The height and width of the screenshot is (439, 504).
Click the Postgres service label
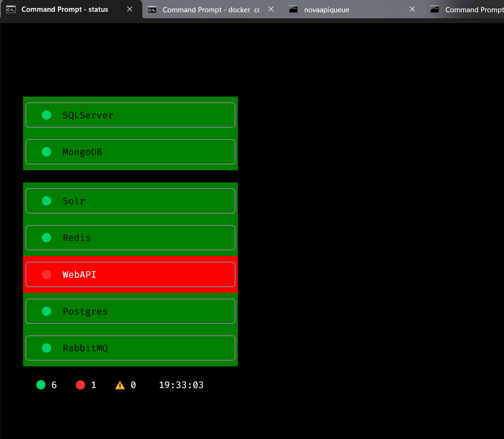[x=85, y=312]
